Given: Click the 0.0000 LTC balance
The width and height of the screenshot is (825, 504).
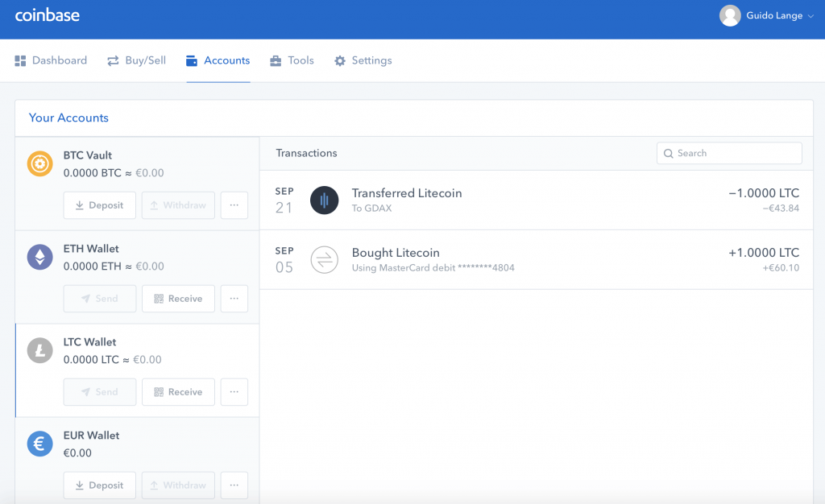Looking at the screenshot, I should tap(91, 360).
